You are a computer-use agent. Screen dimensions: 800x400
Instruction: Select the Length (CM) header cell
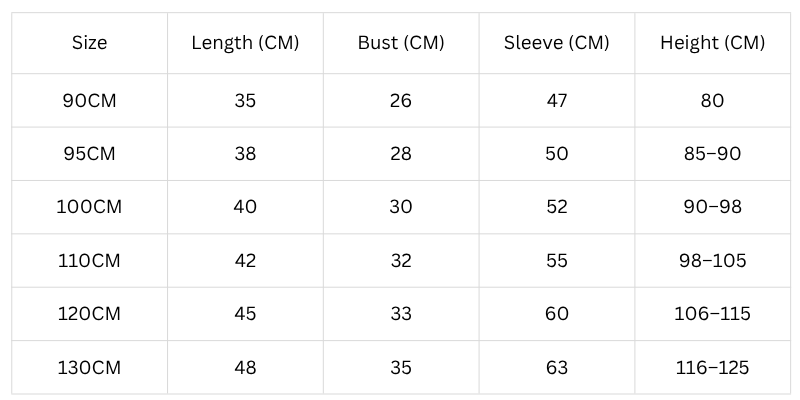(x=245, y=43)
